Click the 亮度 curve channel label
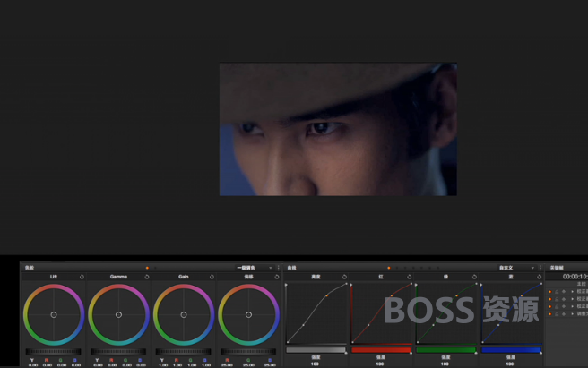 tap(316, 277)
